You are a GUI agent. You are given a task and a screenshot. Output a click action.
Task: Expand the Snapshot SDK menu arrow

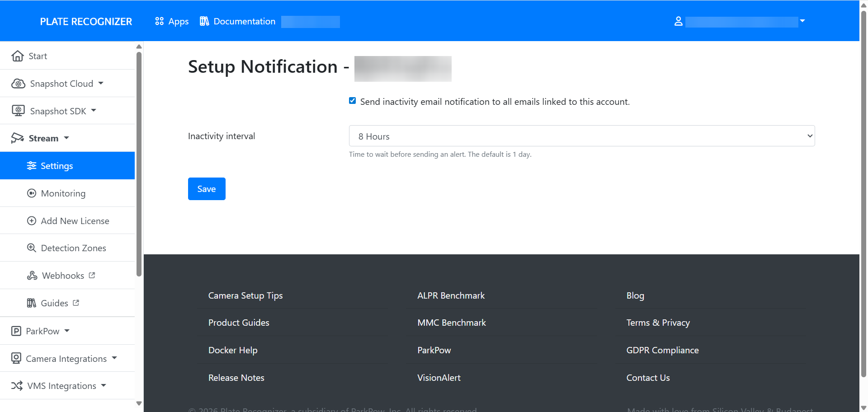tap(94, 110)
